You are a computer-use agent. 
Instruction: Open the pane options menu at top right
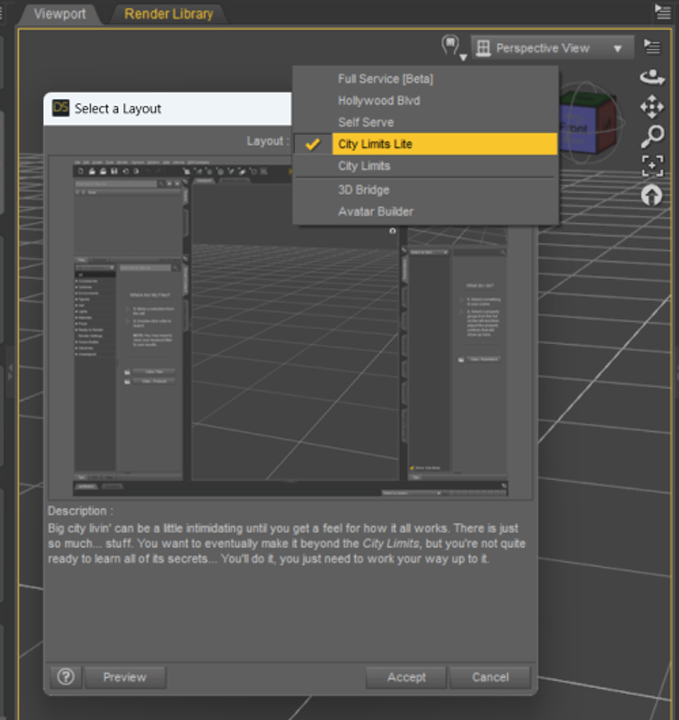pyautogui.click(x=662, y=11)
